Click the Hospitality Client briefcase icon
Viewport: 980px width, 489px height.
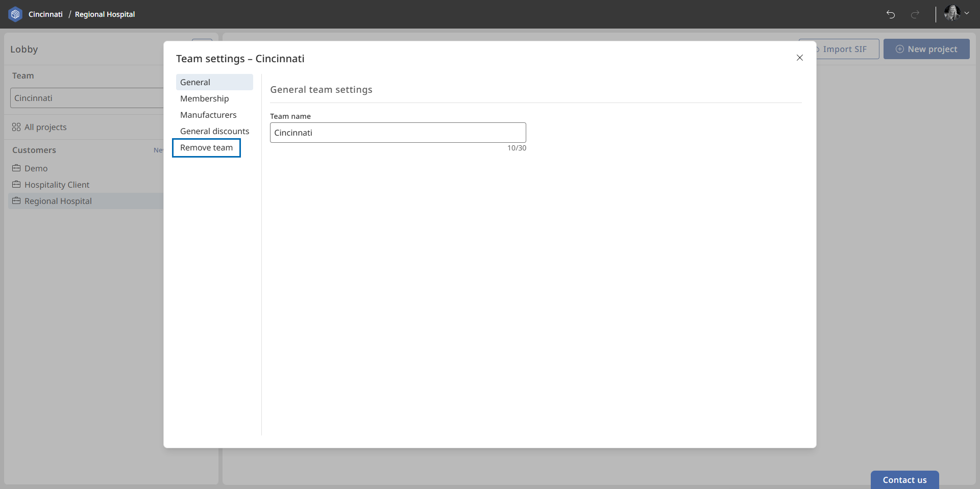pos(16,184)
